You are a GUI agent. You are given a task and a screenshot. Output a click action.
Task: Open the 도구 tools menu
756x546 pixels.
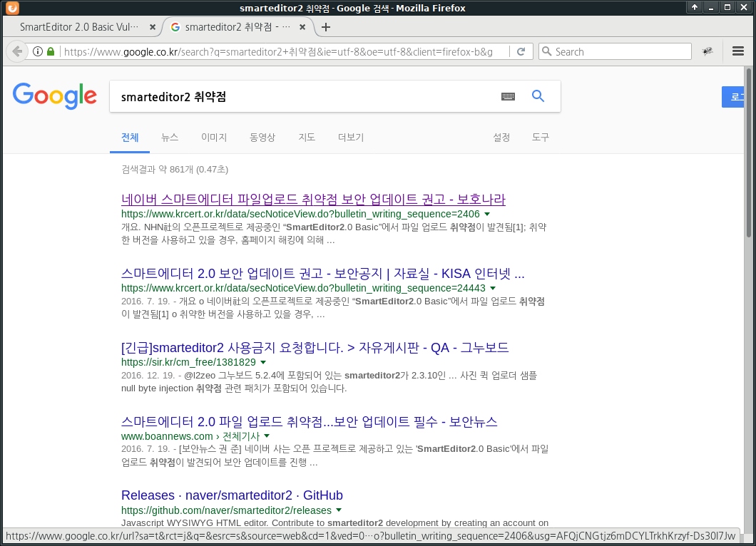point(541,138)
